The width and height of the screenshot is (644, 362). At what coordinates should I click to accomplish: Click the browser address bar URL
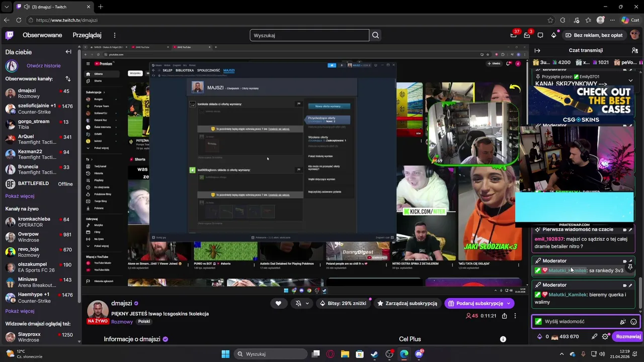tap(67, 20)
